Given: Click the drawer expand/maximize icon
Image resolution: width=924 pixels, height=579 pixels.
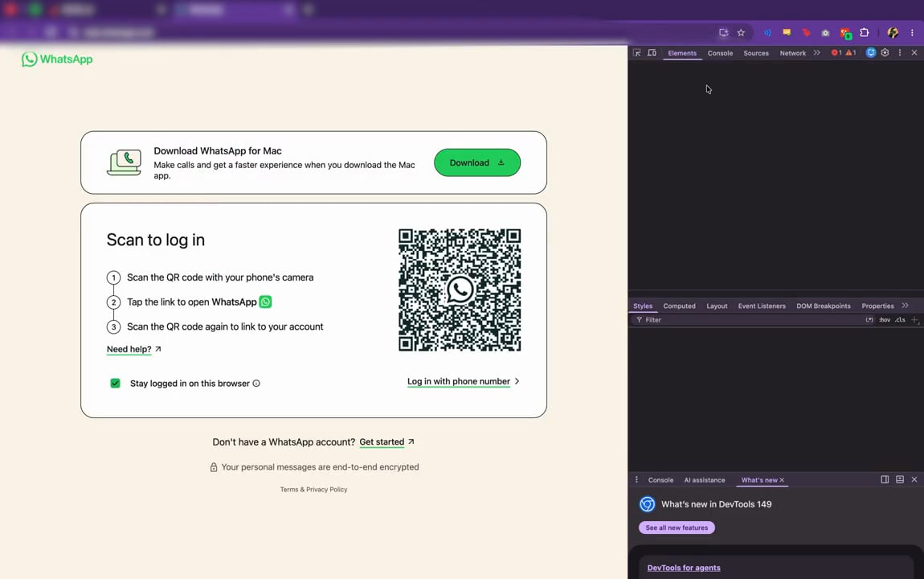Looking at the screenshot, I should [900, 479].
